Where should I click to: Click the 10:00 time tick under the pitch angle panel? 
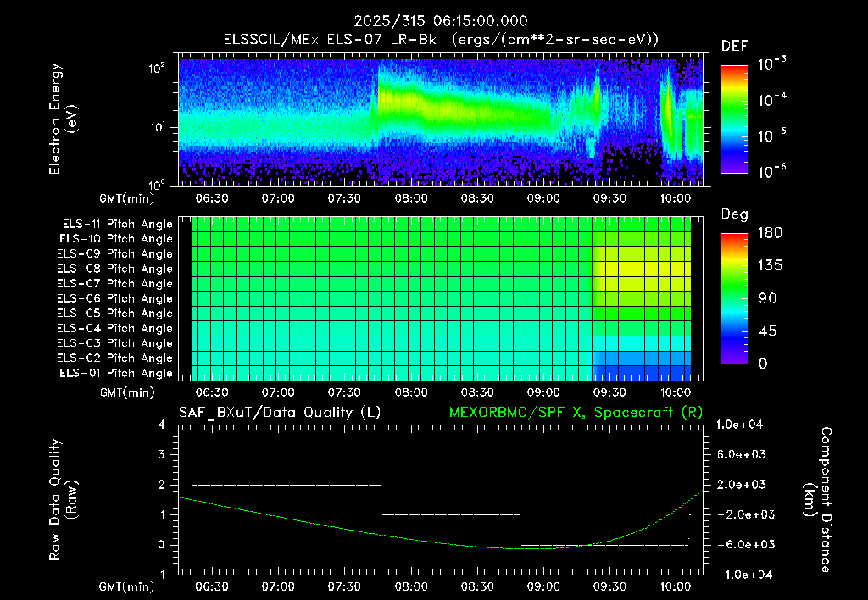click(676, 393)
